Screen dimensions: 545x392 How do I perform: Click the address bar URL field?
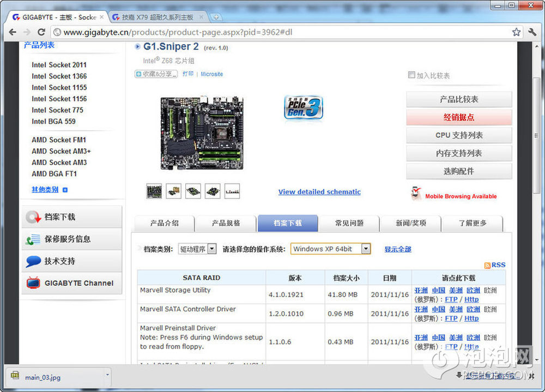pyautogui.click(x=283, y=32)
